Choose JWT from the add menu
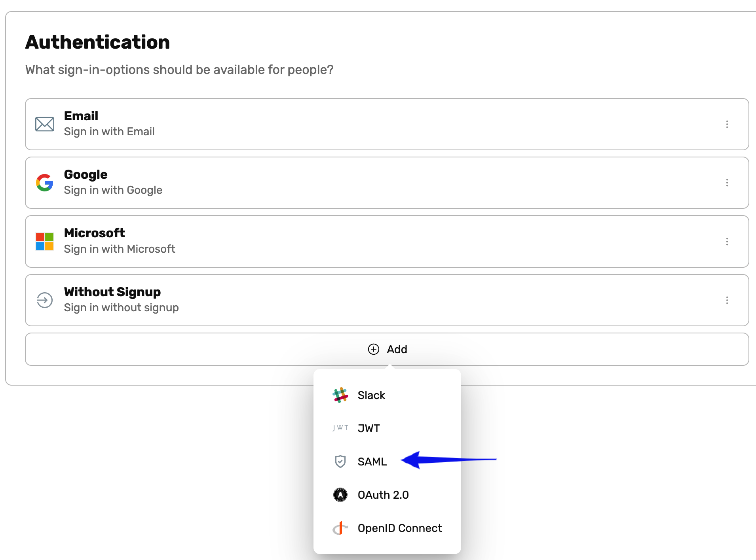 click(x=369, y=428)
